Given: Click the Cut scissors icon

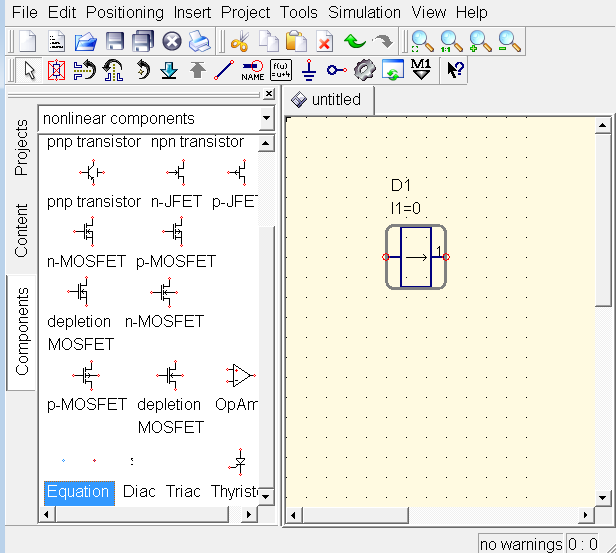Looking at the screenshot, I should point(240,42).
